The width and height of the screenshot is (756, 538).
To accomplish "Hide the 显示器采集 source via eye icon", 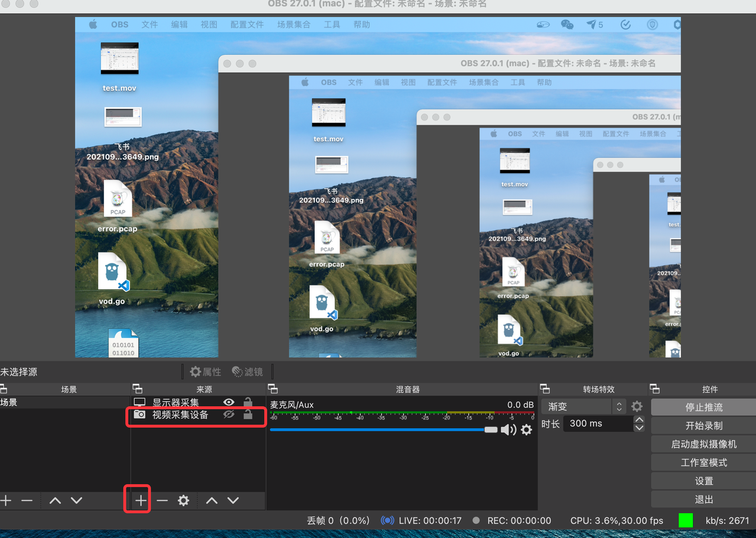I will pos(229,402).
